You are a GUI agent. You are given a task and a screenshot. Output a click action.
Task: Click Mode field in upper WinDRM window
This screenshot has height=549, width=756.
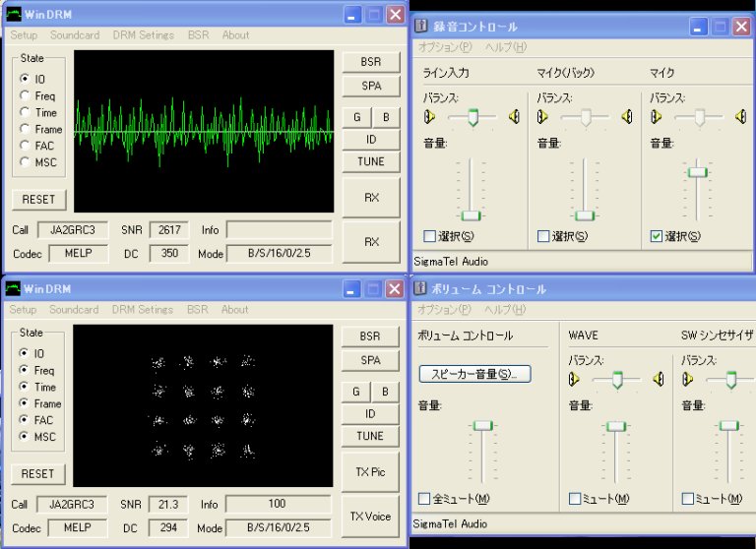click(280, 254)
